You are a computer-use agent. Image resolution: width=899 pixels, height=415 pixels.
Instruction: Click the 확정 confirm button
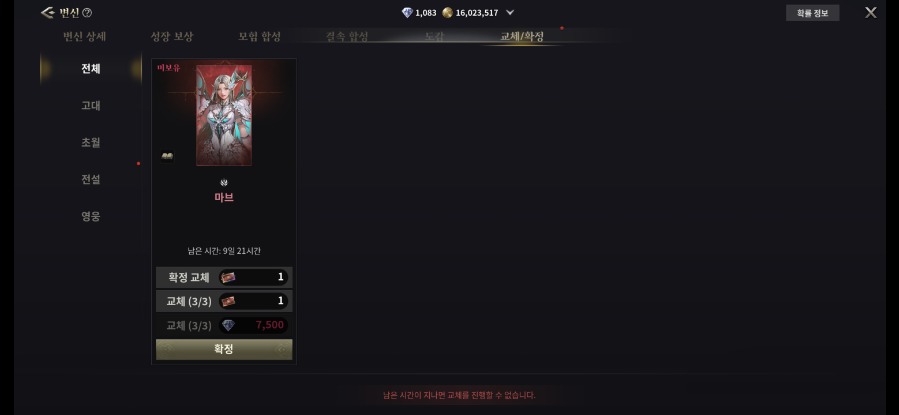click(x=224, y=349)
